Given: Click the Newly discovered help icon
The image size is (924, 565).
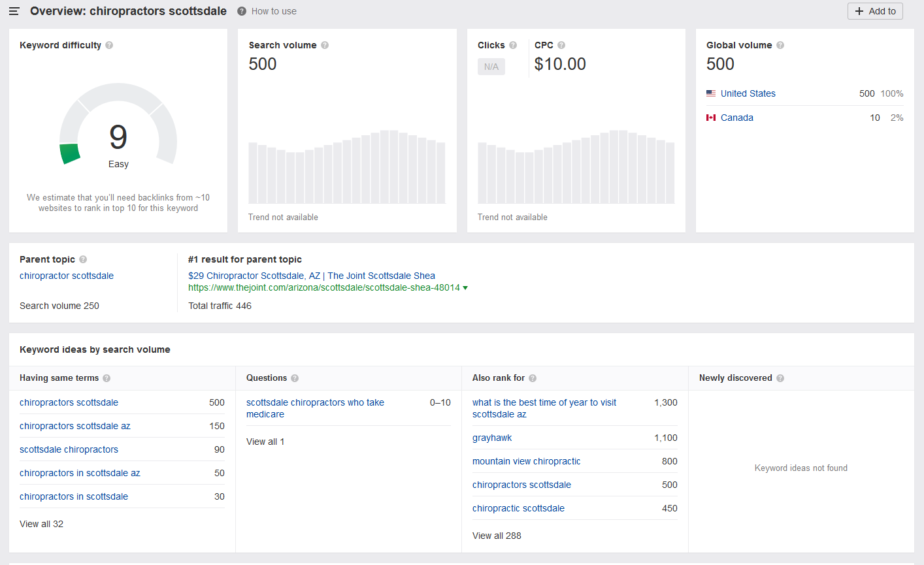Looking at the screenshot, I should coord(779,378).
